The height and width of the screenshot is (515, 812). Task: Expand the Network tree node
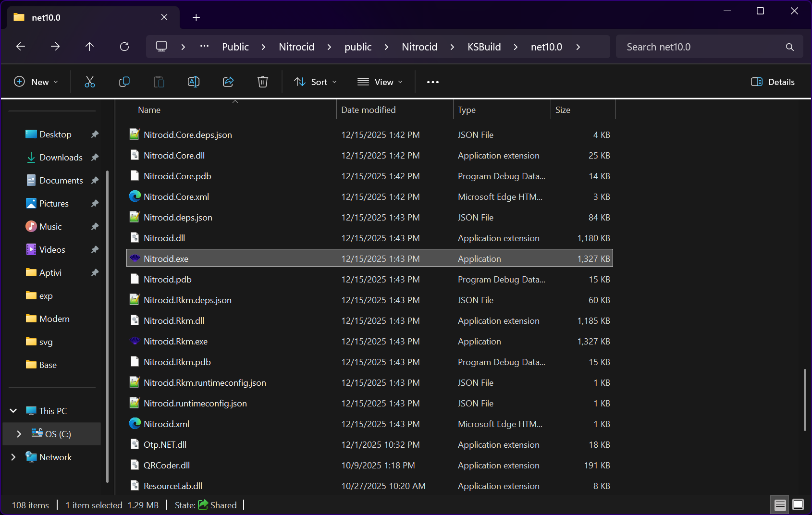(13, 457)
